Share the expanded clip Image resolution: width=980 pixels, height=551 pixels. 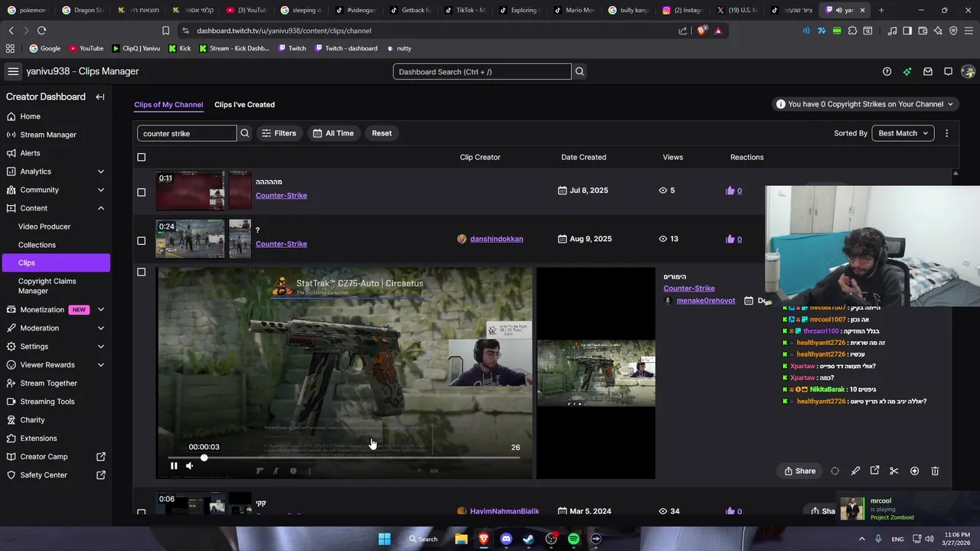[x=799, y=471]
